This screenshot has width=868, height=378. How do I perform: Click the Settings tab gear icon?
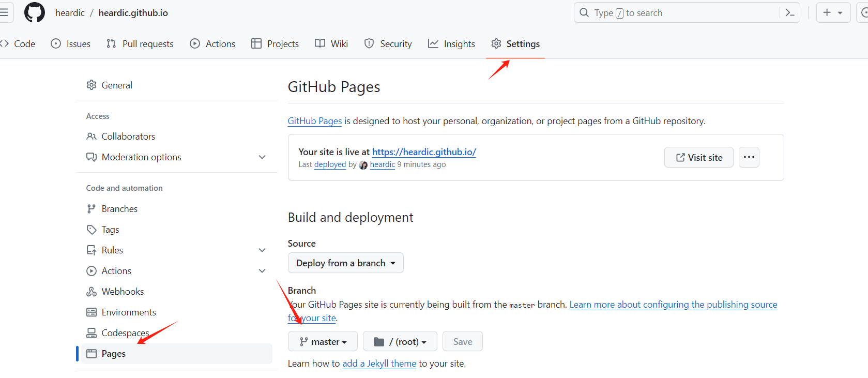pos(496,43)
